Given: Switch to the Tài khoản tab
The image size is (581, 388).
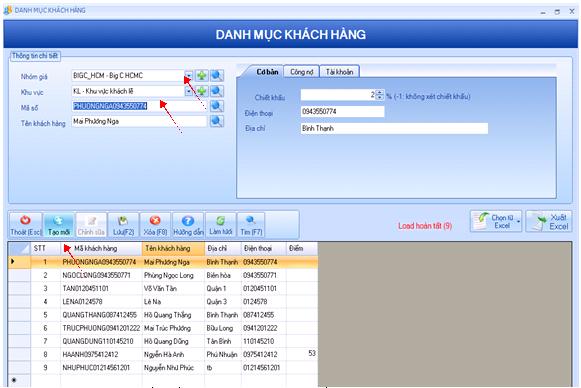Looking at the screenshot, I should pyautogui.click(x=339, y=72).
